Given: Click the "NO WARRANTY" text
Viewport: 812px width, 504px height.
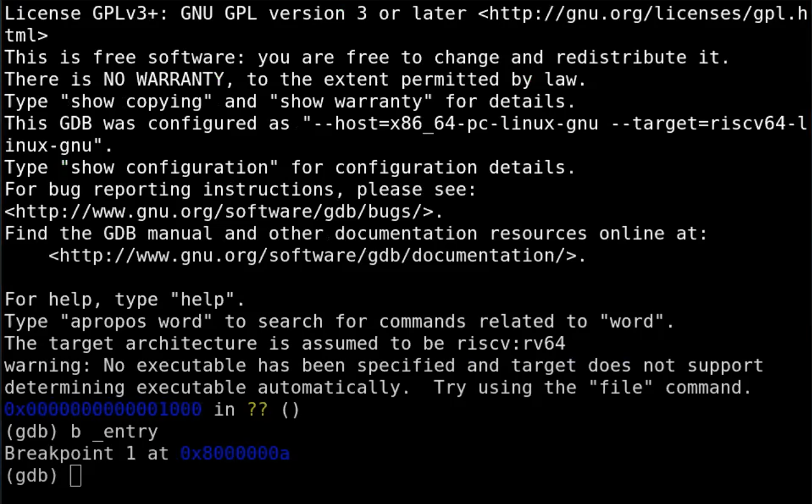Looking at the screenshot, I should [164, 79].
